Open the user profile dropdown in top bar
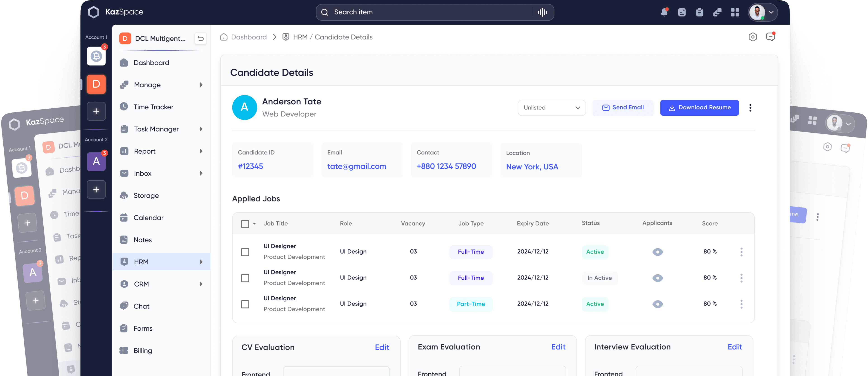Viewport: 868px width, 376px height. (x=763, y=12)
